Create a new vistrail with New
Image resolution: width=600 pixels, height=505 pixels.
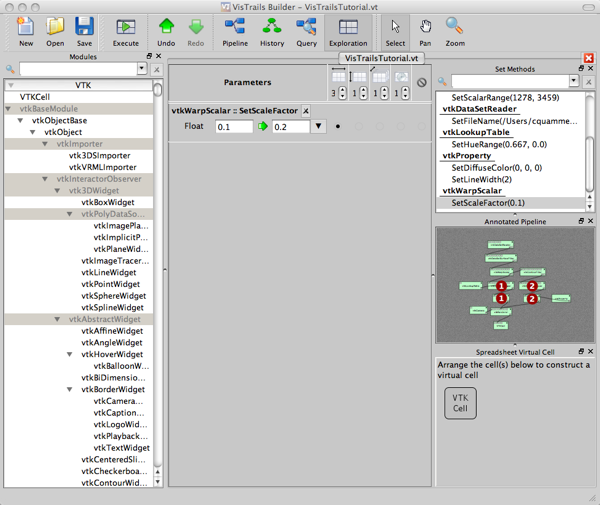click(26, 32)
